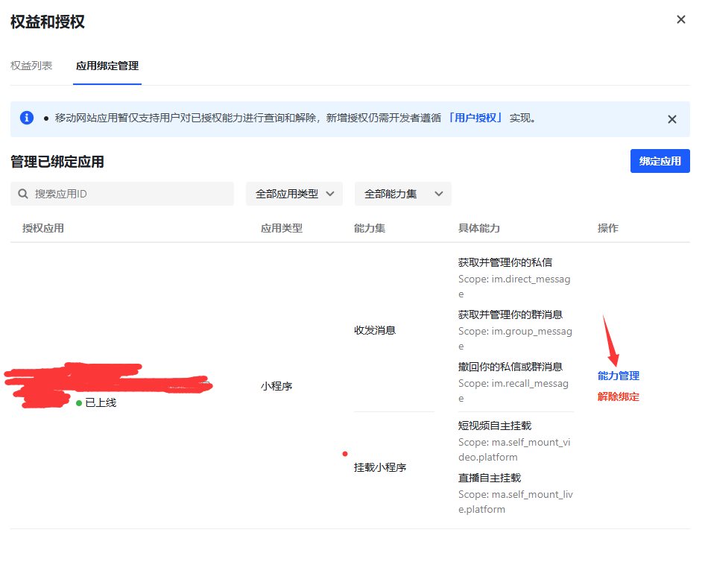Open 能力管理 for the bound app
The height and width of the screenshot is (588, 708).
(x=618, y=376)
